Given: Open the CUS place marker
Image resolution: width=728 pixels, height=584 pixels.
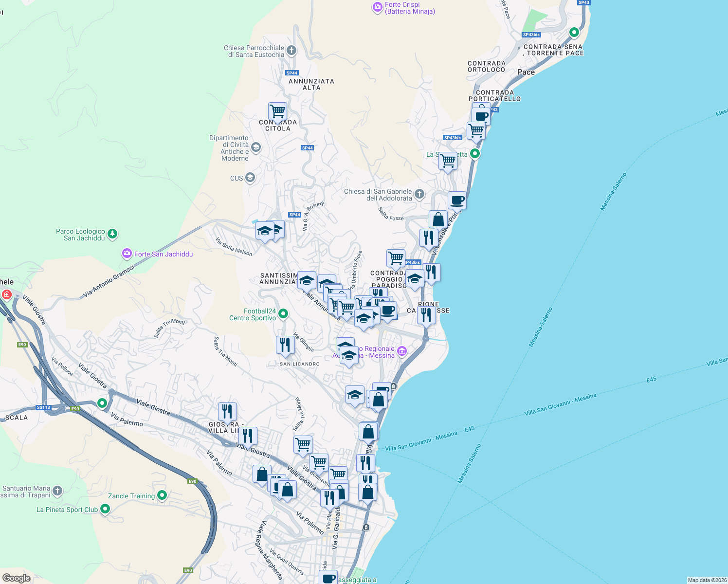Looking at the screenshot, I should click(250, 178).
